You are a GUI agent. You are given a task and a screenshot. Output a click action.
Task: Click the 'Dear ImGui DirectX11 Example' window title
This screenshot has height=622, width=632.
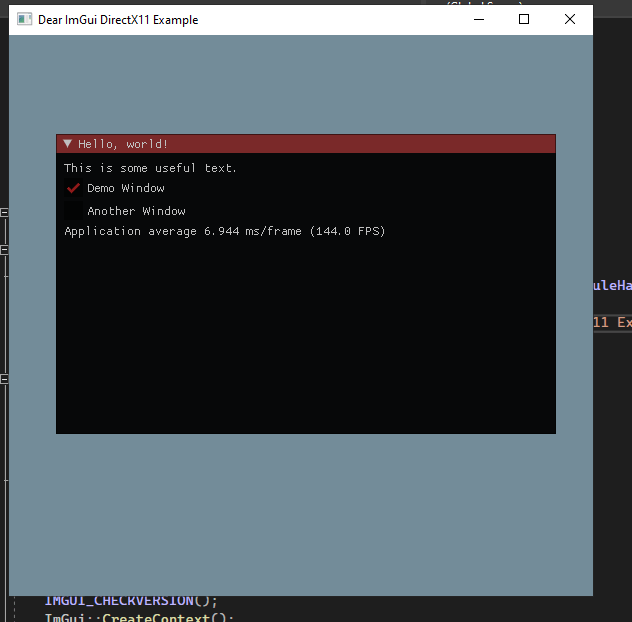[x=118, y=20]
